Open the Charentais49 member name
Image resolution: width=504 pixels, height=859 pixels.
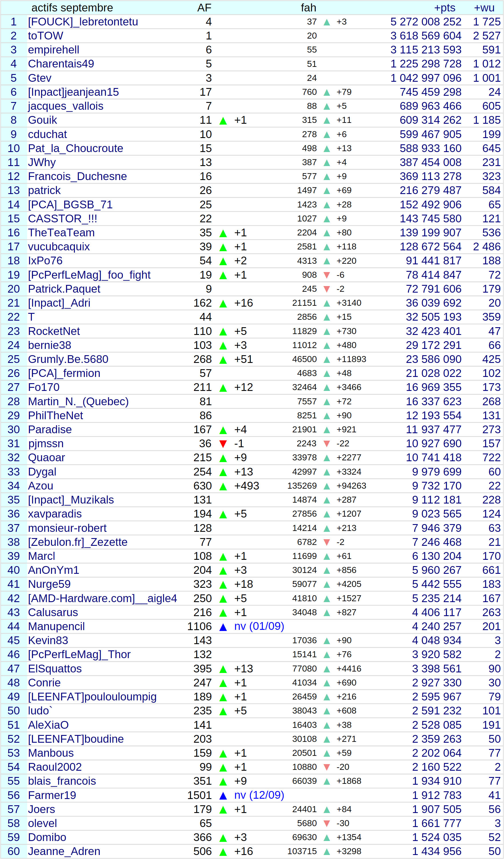tap(61, 64)
